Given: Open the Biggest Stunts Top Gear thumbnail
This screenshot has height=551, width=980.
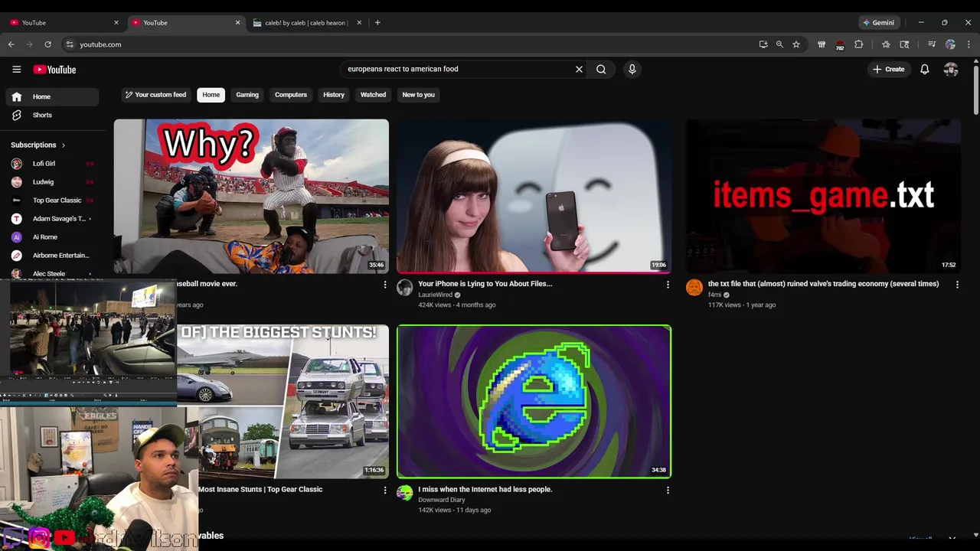Looking at the screenshot, I should (x=283, y=402).
